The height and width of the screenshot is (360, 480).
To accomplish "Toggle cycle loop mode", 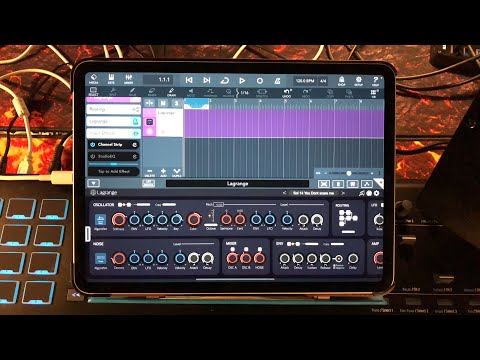I will point(224,80).
